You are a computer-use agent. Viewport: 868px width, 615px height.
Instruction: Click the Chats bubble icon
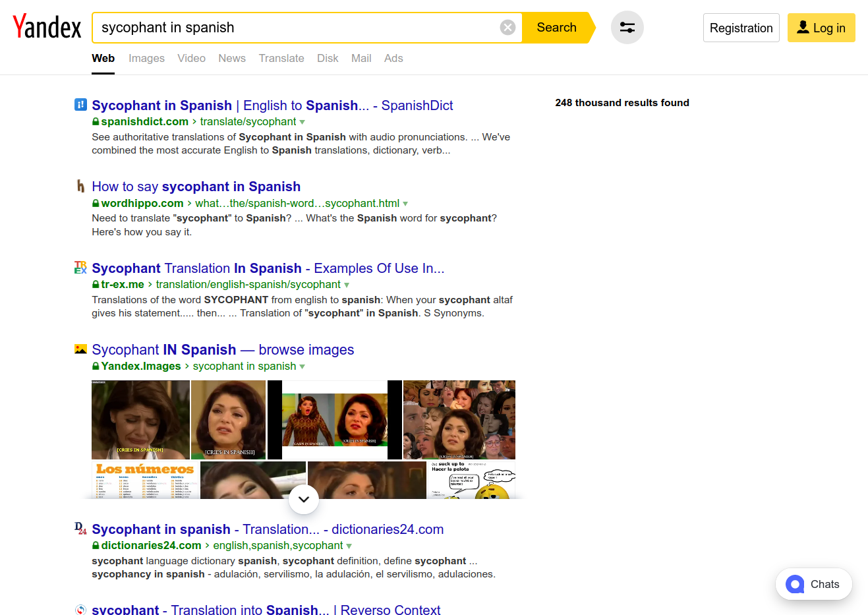point(795,584)
